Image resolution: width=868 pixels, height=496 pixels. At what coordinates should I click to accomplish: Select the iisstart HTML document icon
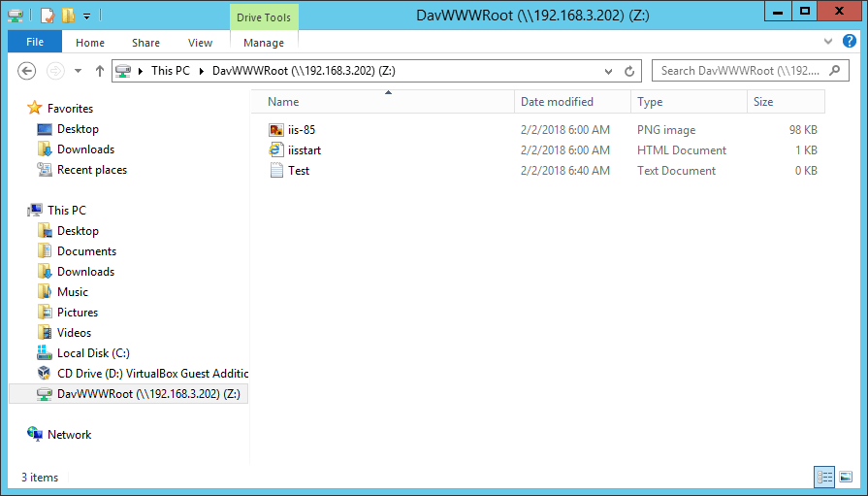(x=275, y=150)
